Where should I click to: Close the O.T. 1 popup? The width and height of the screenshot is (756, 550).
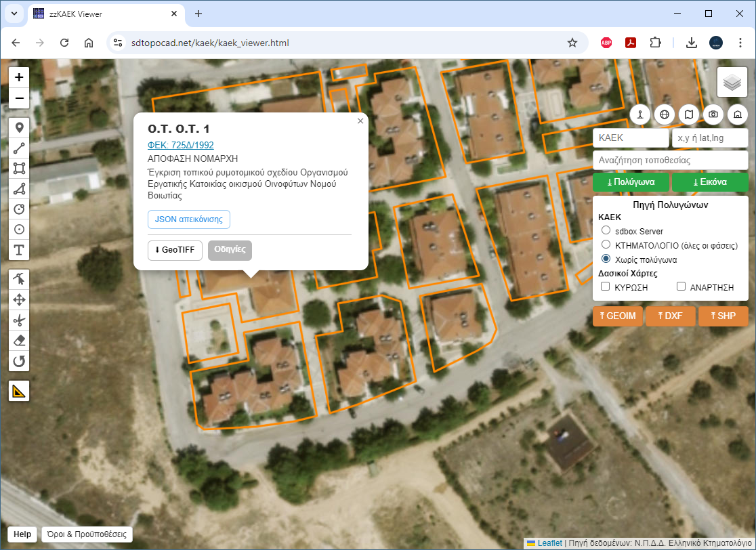[360, 121]
